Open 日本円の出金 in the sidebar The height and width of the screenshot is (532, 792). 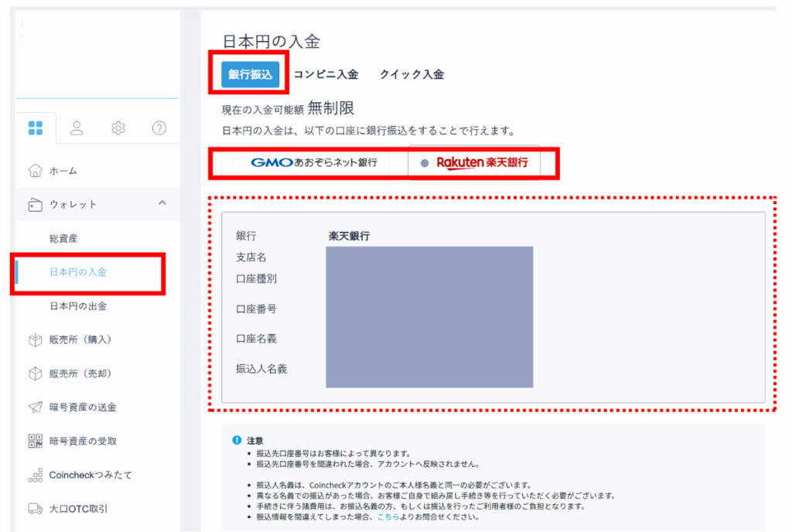pos(78,306)
